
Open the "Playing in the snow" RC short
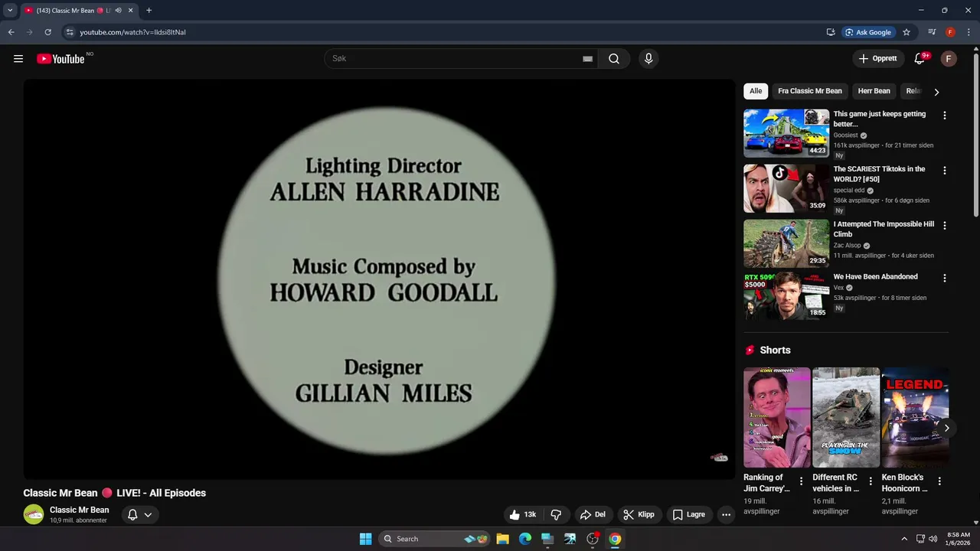tap(846, 418)
